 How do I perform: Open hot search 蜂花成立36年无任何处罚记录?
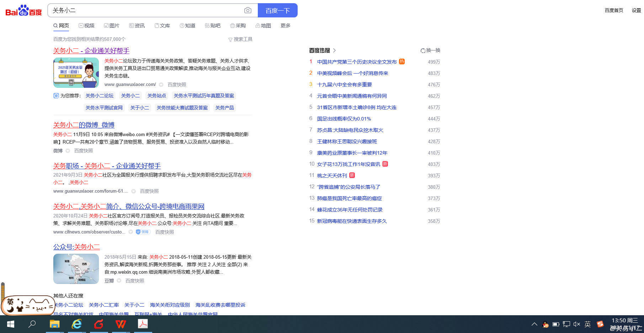[x=350, y=210]
